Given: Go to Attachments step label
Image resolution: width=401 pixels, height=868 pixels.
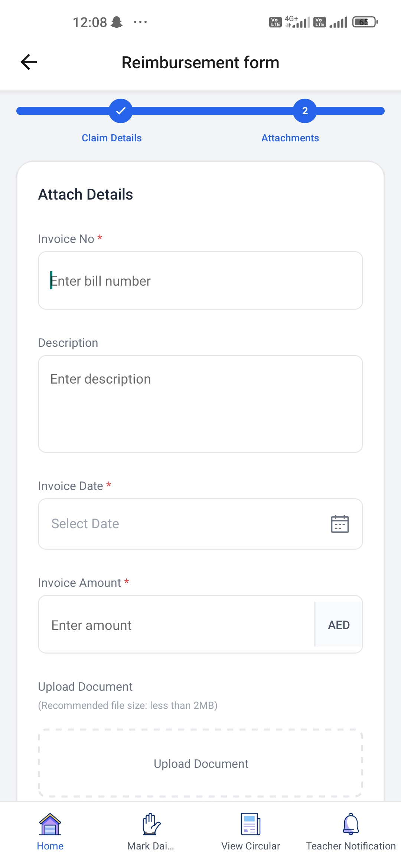Looking at the screenshot, I should pyautogui.click(x=290, y=138).
